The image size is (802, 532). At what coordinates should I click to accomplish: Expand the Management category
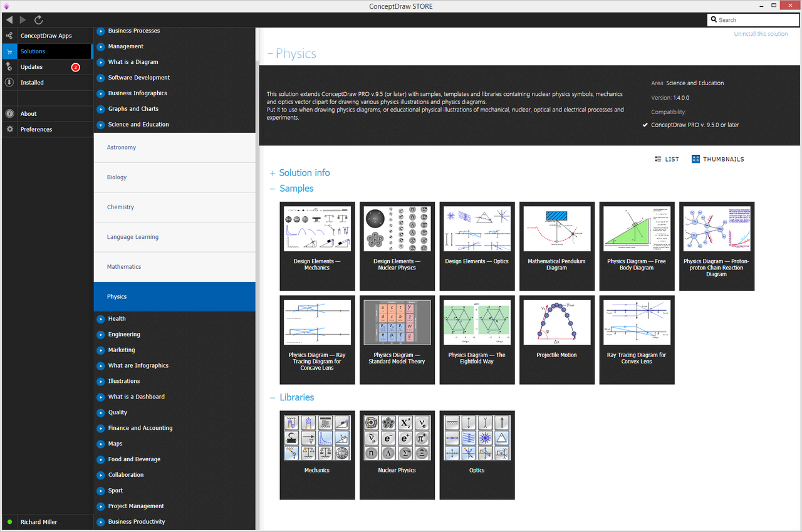[x=101, y=46]
